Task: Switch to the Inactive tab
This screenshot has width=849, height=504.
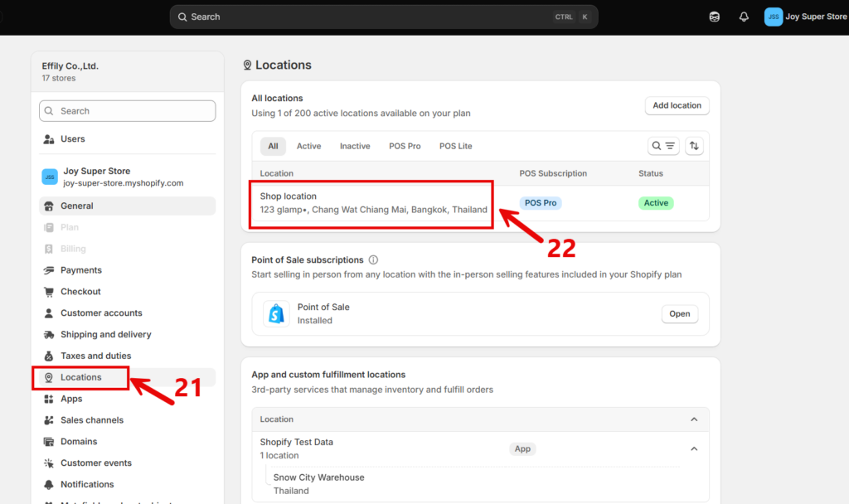Action: coord(355,146)
